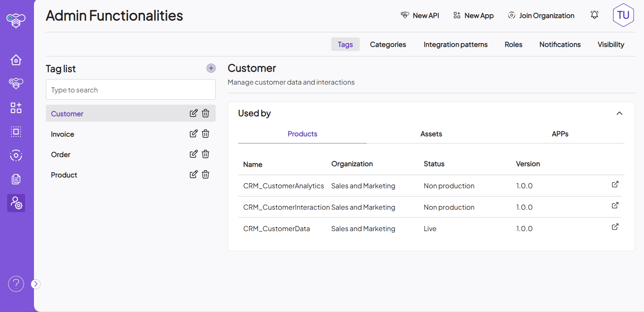Click the Help question mark icon
This screenshot has height=312, width=644.
pos(16,283)
